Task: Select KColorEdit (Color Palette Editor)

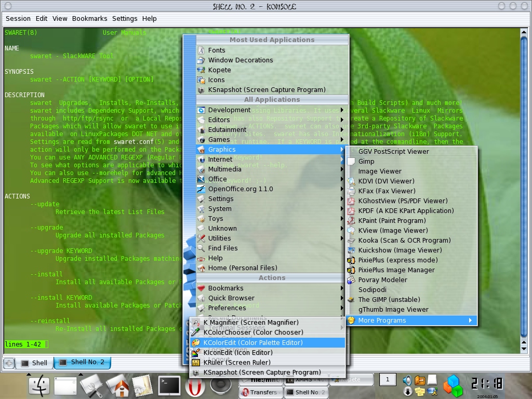Action: coord(268,343)
